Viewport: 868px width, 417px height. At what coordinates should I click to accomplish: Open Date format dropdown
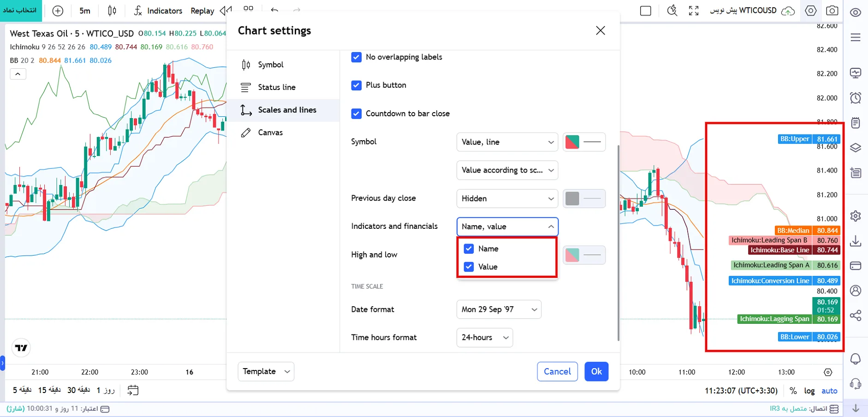[499, 310]
